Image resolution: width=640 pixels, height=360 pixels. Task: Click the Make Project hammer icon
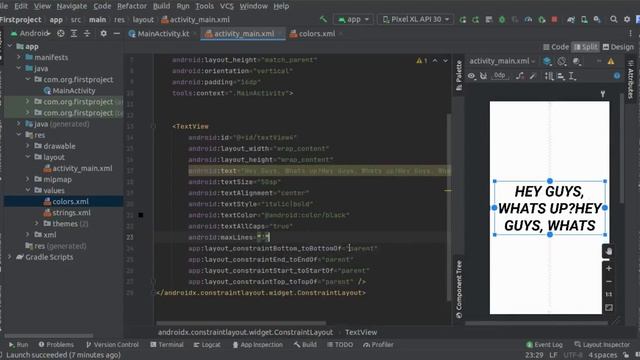click(x=323, y=19)
